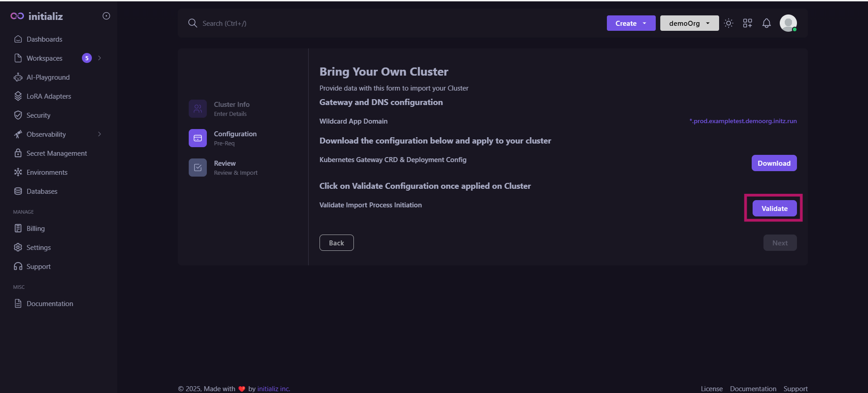
Task: Open Dashboards home icon
Action: tap(18, 39)
